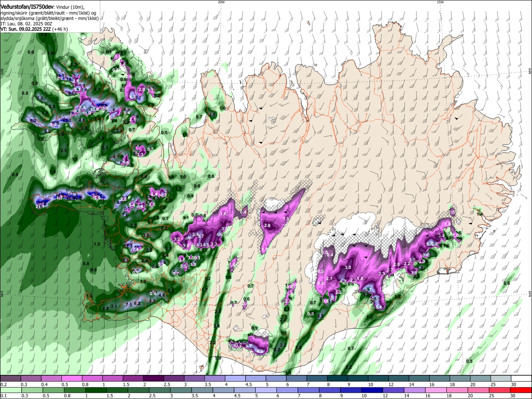The image size is (532, 399).
Task: Click the 'IT: Lau. 08. 02. 2025 00Z' line
Action: click(x=26, y=24)
